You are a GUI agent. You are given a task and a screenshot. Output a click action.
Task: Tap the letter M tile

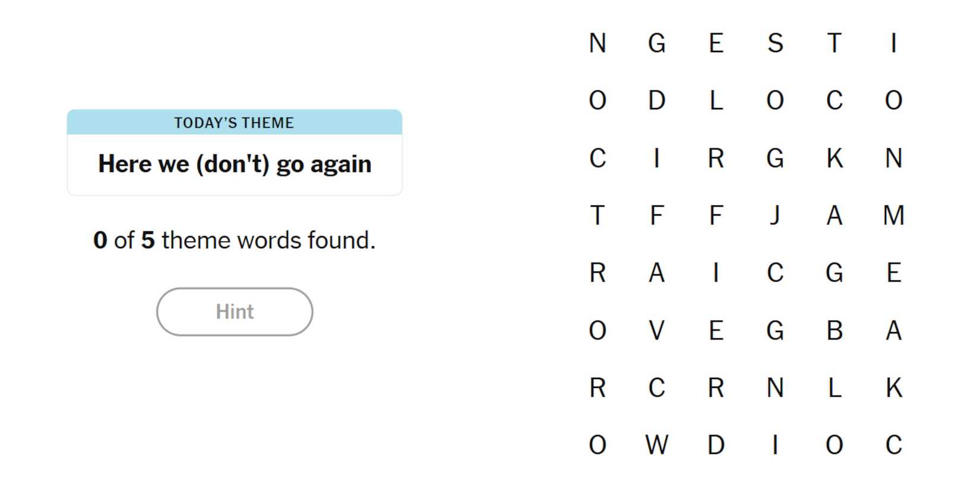click(x=894, y=216)
